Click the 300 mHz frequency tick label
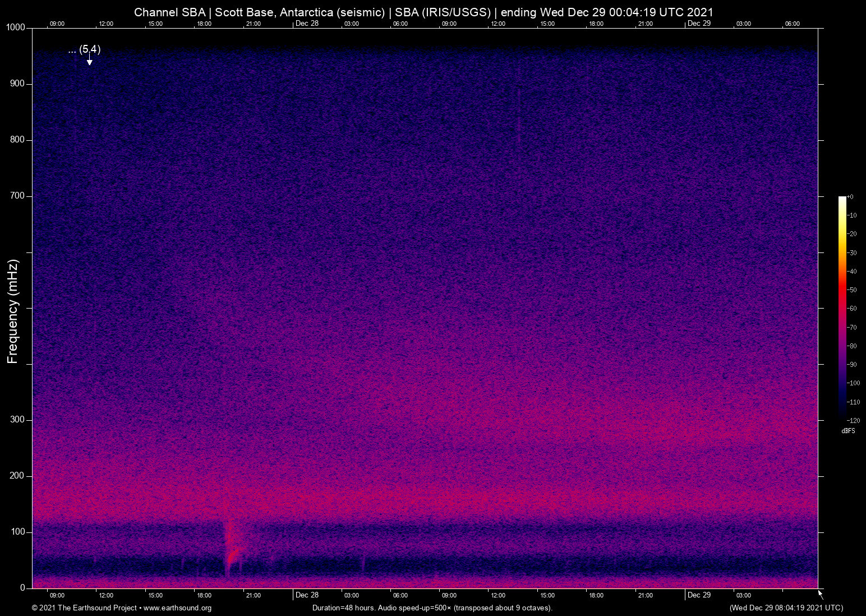This screenshot has height=616, width=866. point(17,420)
